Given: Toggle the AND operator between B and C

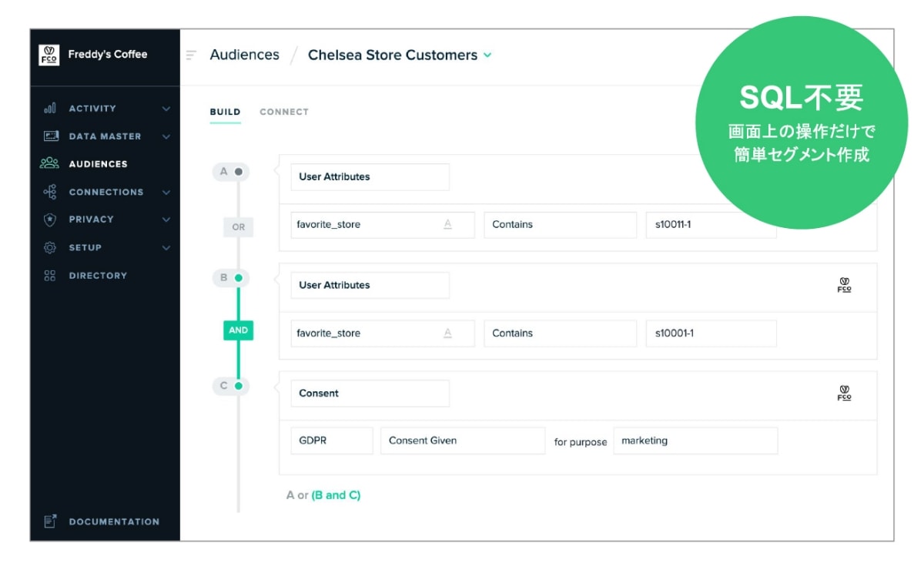Looking at the screenshot, I should tap(238, 330).
